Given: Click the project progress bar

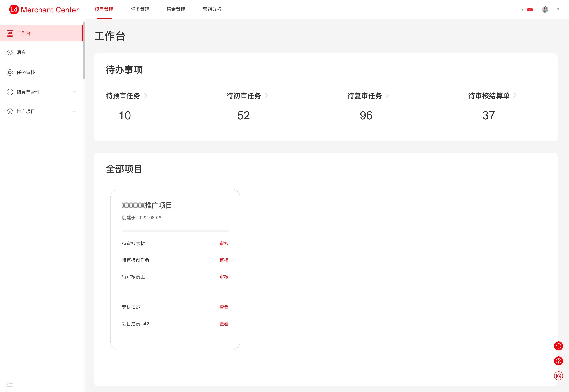Looking at the screenshot, I should [175, 231].
